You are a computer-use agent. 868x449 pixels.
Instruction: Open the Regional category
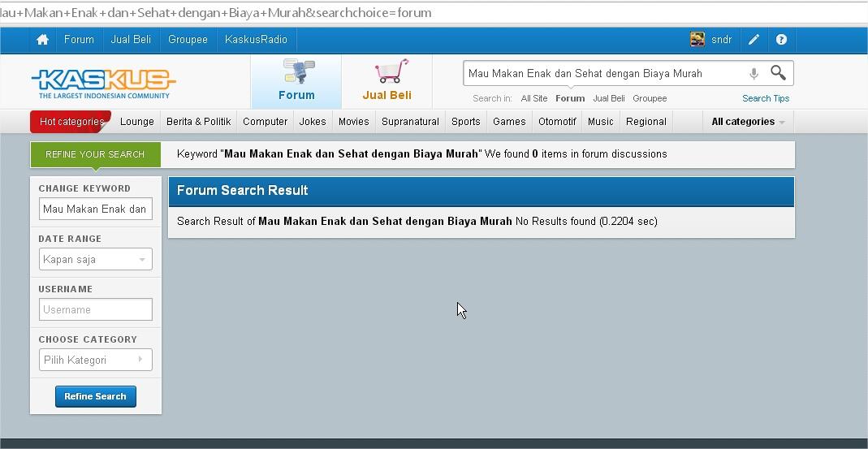click(646, 122)
